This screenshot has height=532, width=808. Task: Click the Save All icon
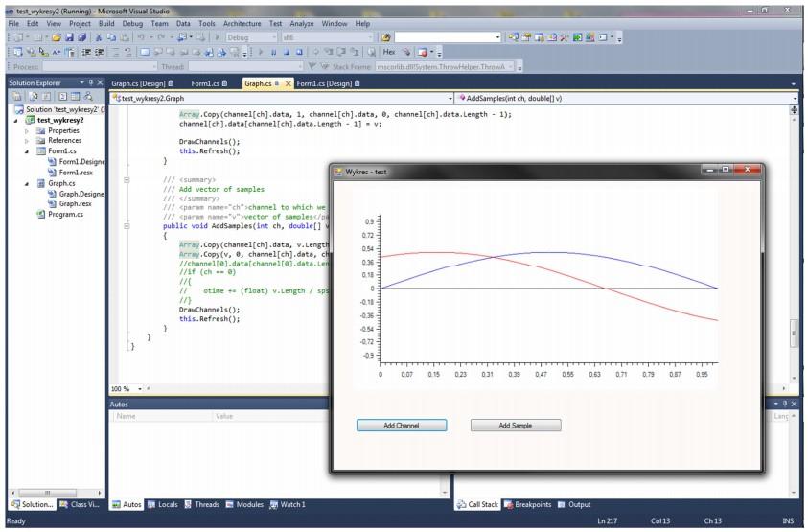pyautogui.click(x=81, y=37)
